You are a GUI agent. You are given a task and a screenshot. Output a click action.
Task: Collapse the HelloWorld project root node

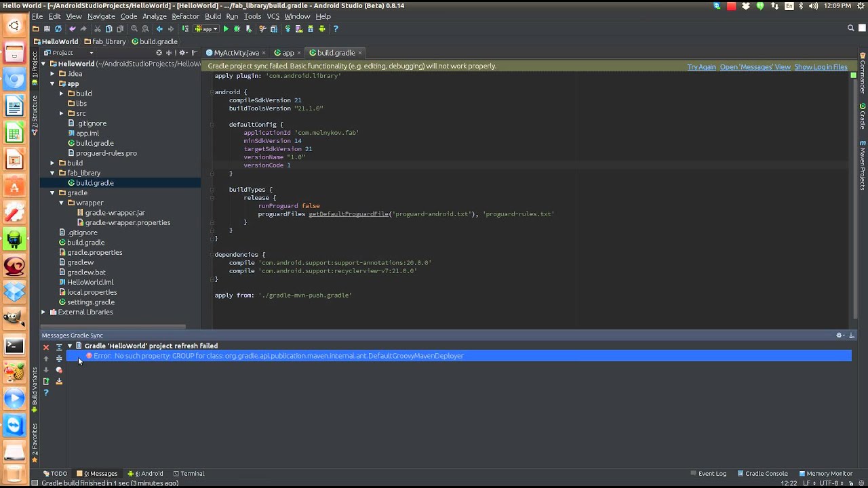point(43,64)
